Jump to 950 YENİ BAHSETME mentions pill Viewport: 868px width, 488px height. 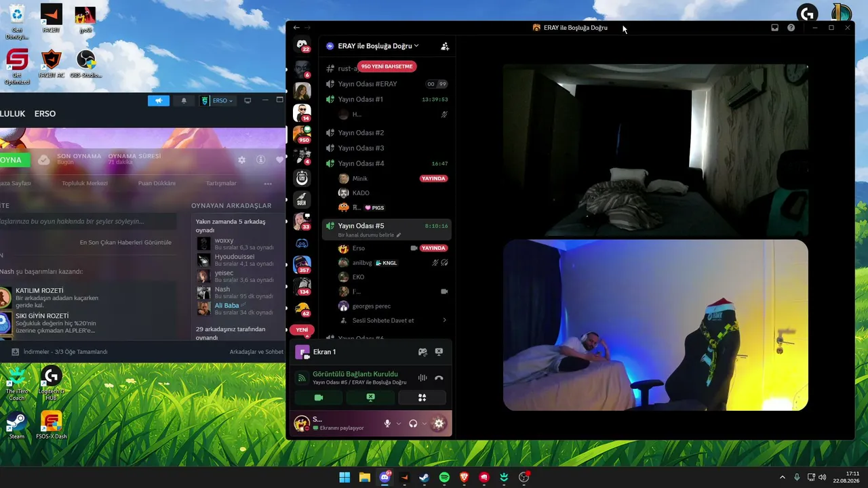coord(387,66)
